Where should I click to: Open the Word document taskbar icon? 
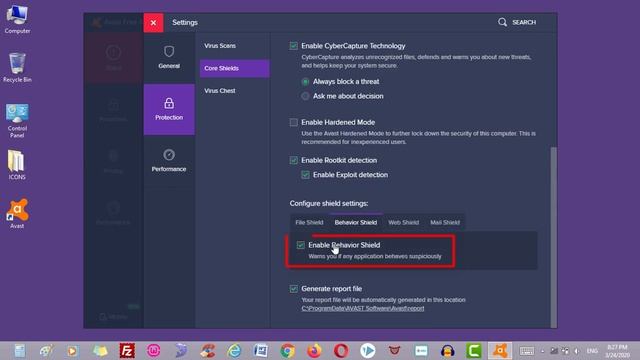[x=260, y=351]
